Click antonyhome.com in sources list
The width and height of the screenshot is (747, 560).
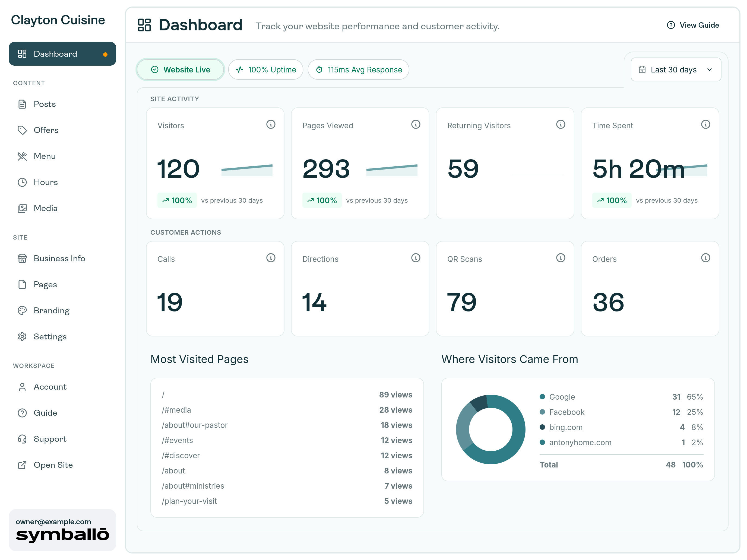[580, 442]
